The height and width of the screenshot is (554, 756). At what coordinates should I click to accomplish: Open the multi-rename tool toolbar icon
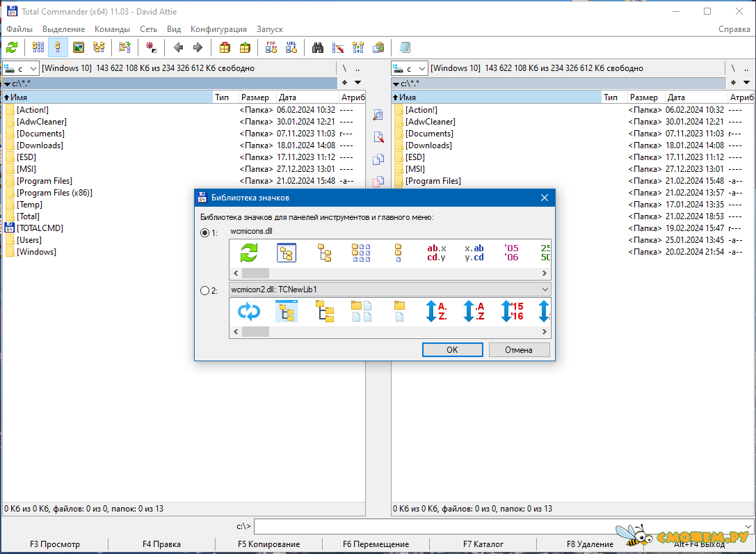(338, 47)
